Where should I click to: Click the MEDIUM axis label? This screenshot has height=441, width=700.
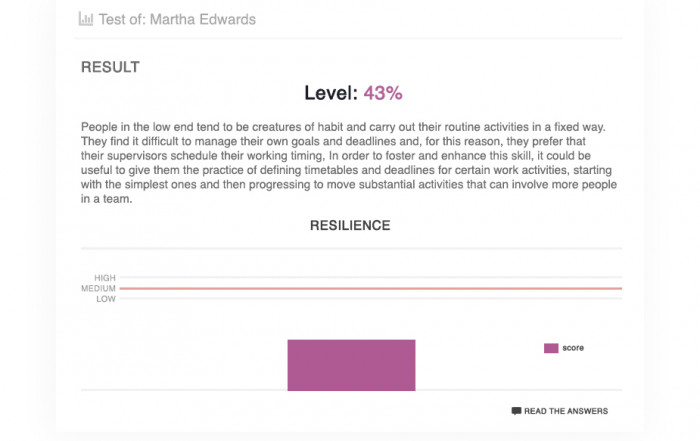pyautogui.click(x=98, y=288)
